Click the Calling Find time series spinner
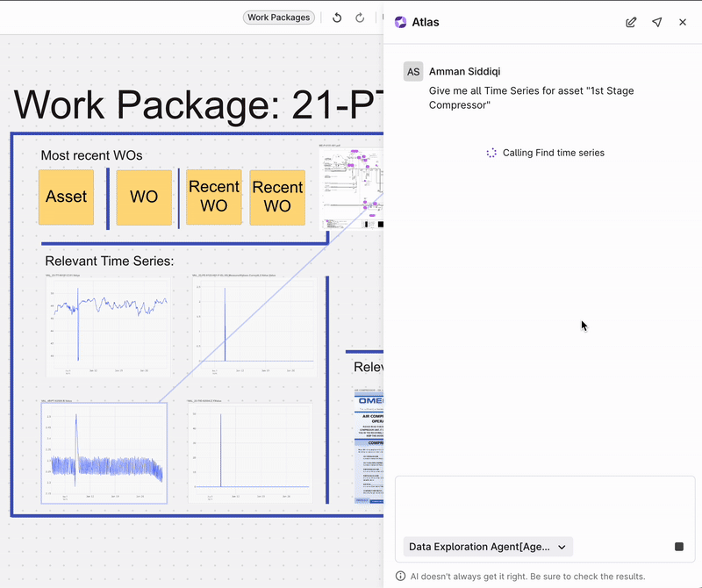The image size is (702, 588). 491,153
